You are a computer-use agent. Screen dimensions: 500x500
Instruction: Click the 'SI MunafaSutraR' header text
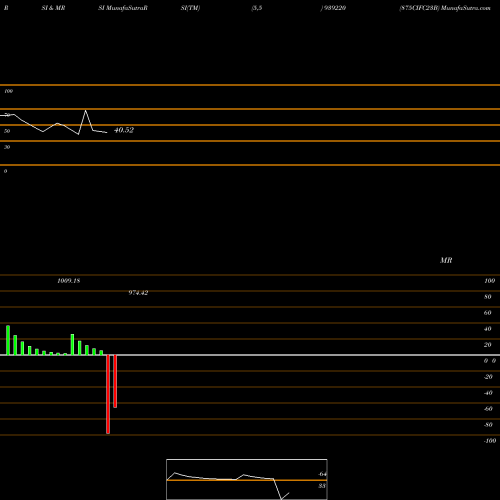coord(123,8)
